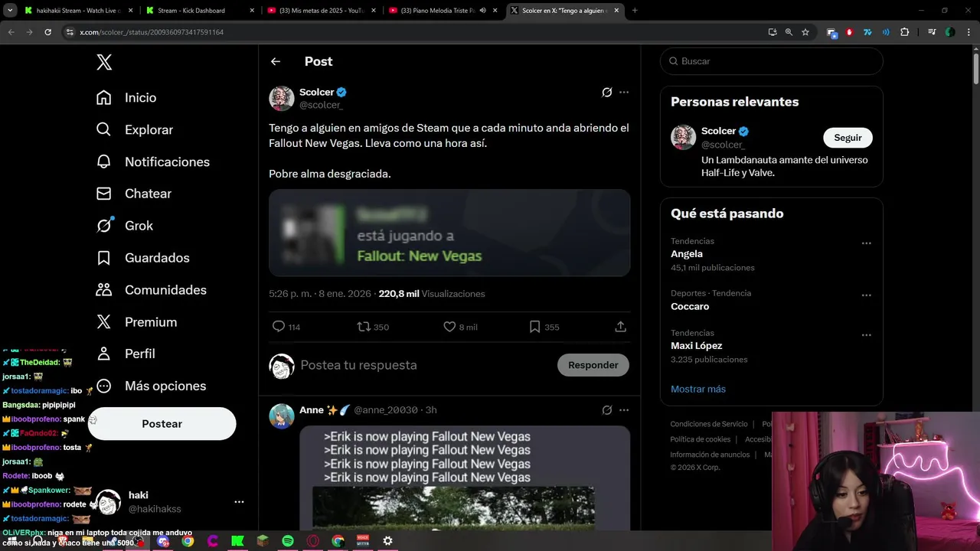Open the Coccaro trending topic

point(690,306)
